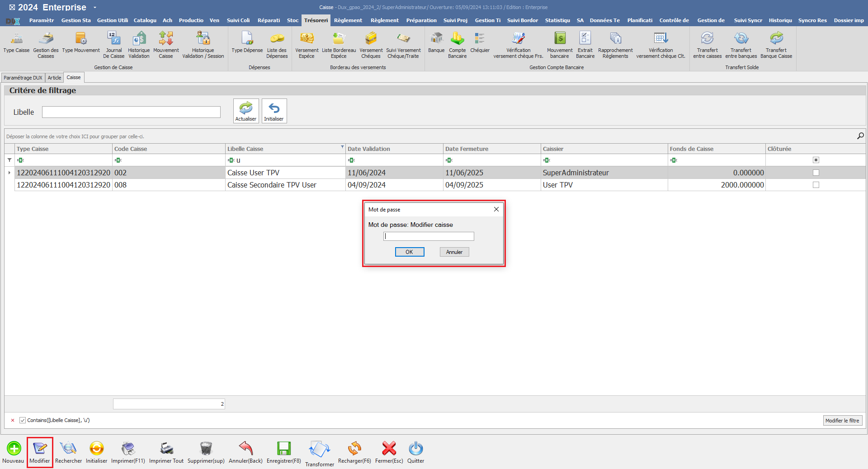Open Type Caisse filter condition selector
Image resolution: width=868 pixels, height=469 pixels.
click(20, 160)
